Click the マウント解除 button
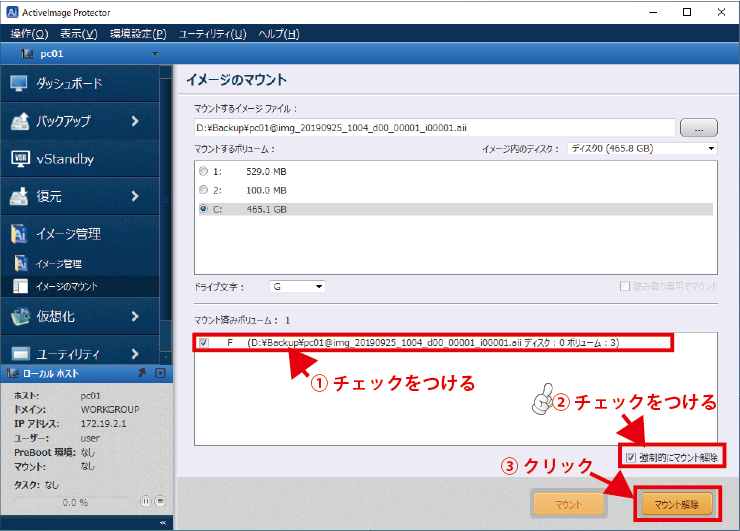The width and height of the screenshot is (740, 531). coord(677,503)
